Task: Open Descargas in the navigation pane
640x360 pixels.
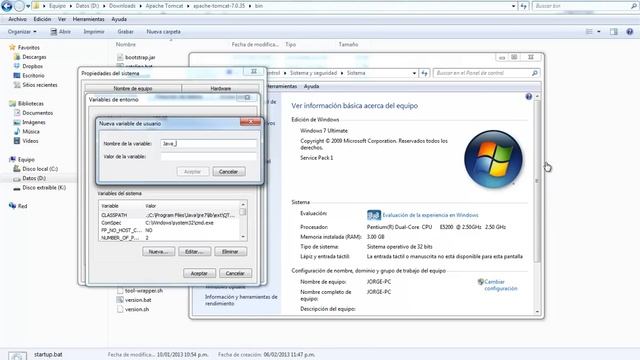Action: pyautogui.click(x=34, y=57)
